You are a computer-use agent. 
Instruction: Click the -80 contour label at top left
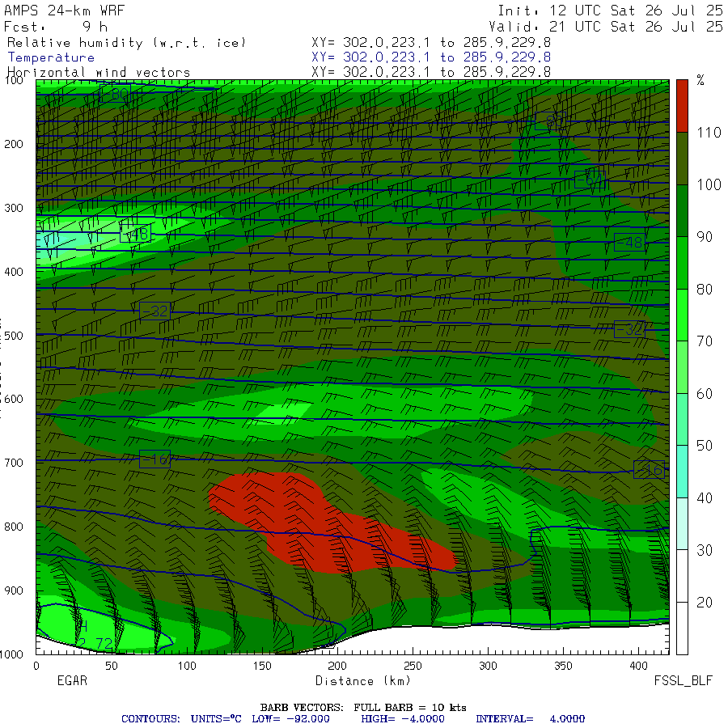click(115, 95)
